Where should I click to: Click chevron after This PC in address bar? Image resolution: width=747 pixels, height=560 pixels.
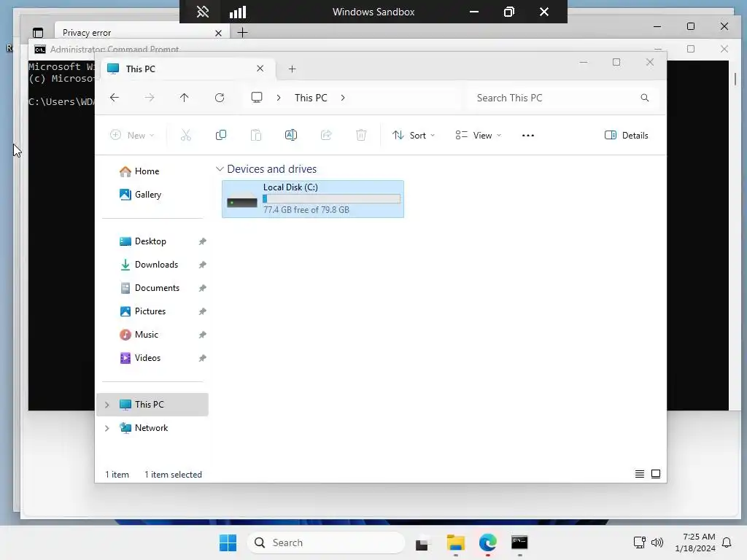(343, 98)
